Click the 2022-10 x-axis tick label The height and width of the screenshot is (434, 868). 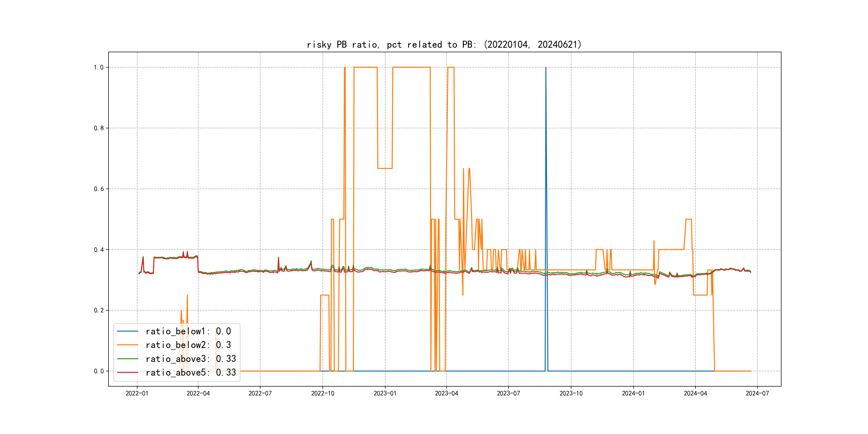323,393
